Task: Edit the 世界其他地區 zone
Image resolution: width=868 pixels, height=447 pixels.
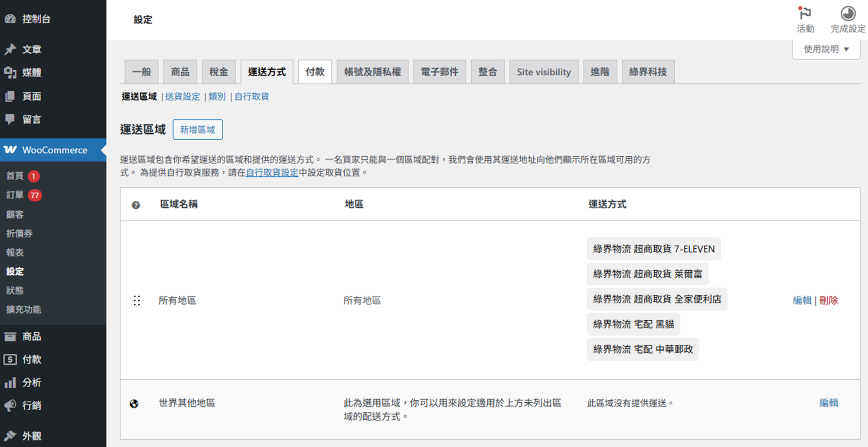Action: click(828, 403)
